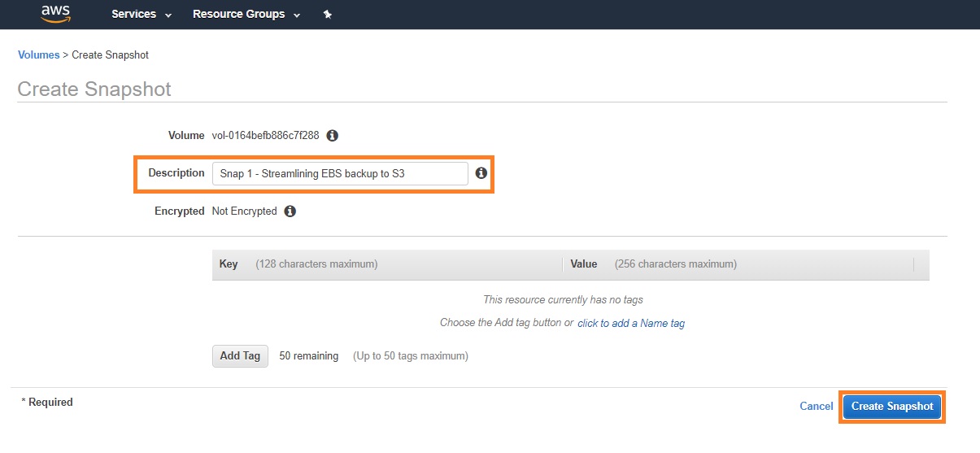Viewport: 980px width, 453px height.
Task: Click info icon beside Description field
Action: (x=481, y=173)
